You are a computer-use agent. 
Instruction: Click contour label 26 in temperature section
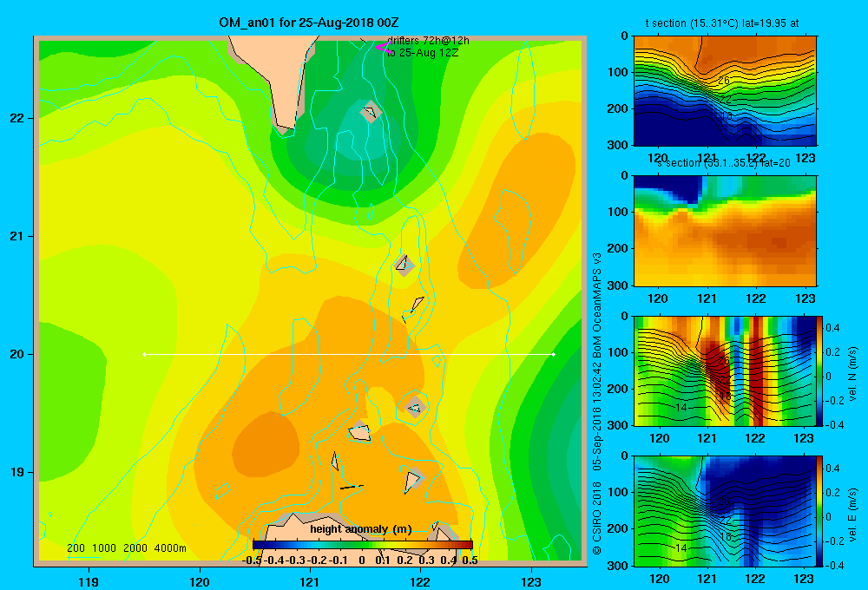click(724, 81)
